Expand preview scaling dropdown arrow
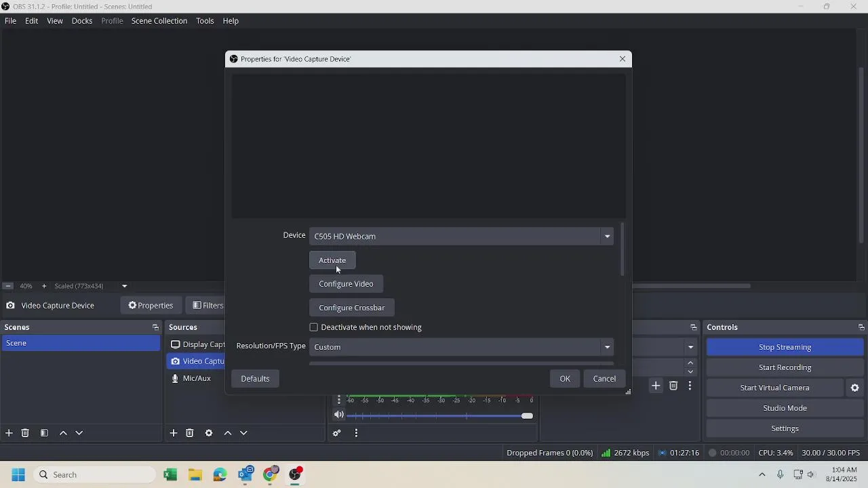 (x=124, y=286)
